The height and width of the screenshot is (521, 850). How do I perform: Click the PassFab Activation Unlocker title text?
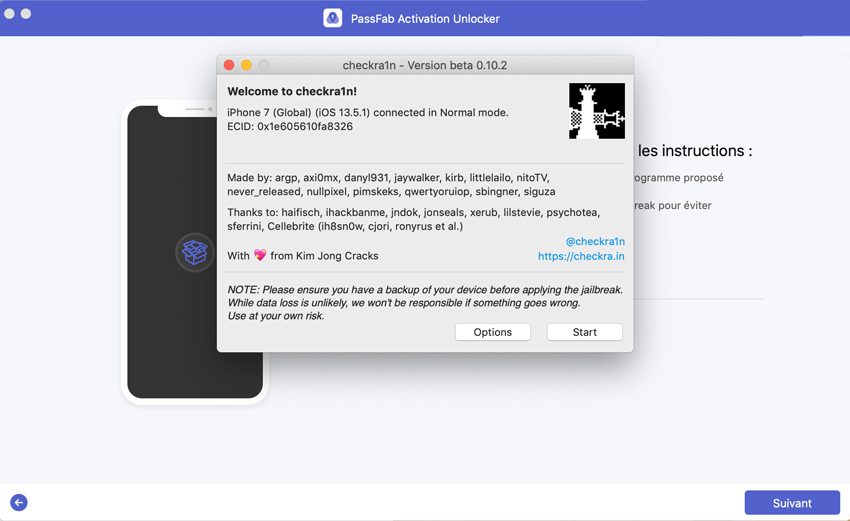click(425, 18)
